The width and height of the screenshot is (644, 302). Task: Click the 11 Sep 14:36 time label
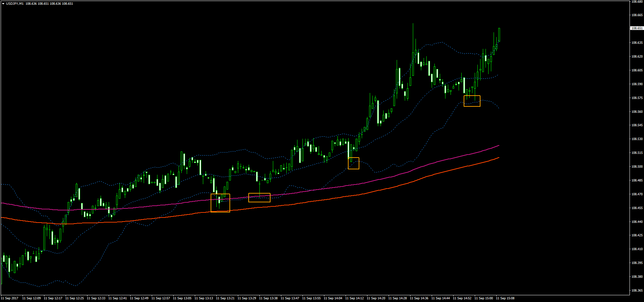(419, 298)
